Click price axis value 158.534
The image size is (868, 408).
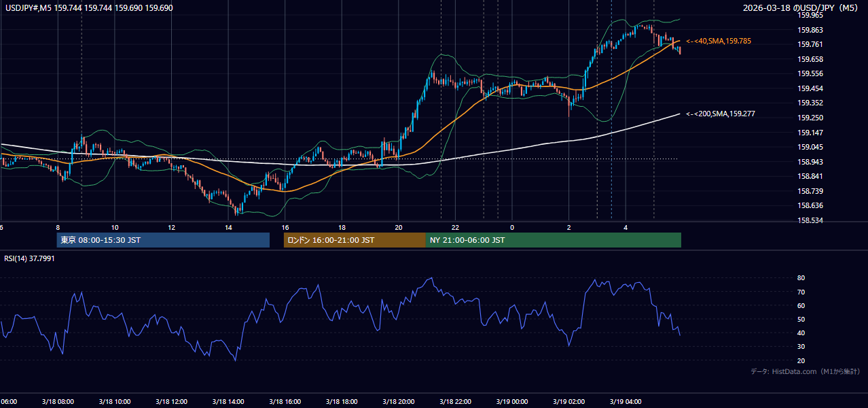click(810, 220)
